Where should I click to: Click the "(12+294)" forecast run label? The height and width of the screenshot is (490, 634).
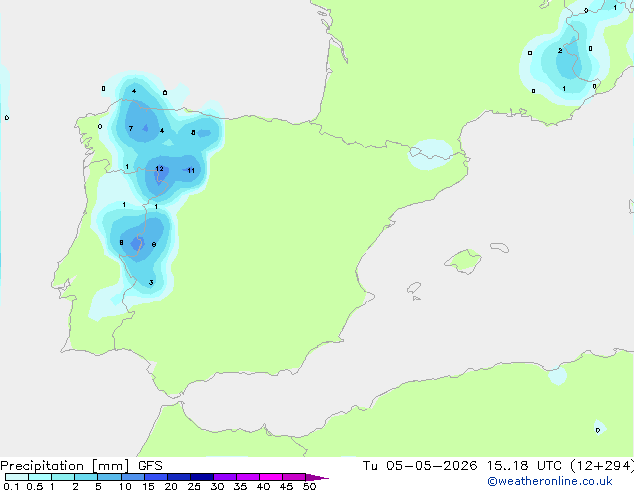(x=602, y=466)
